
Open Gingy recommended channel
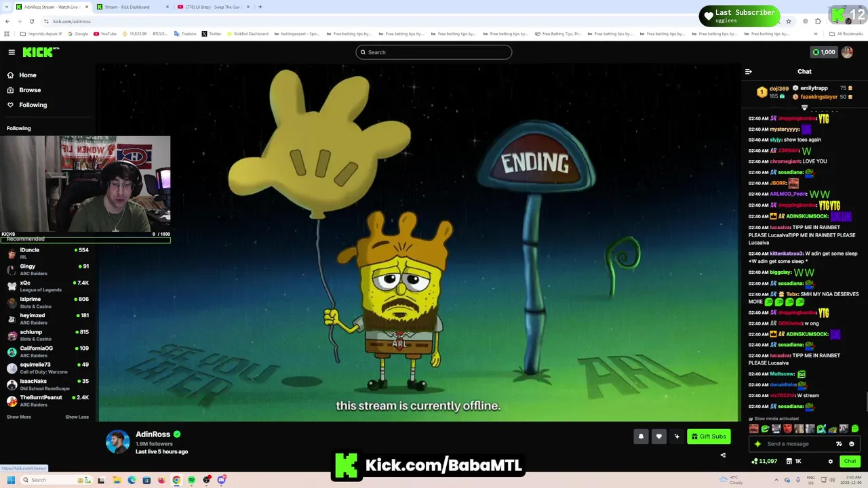tap(47, 269)
